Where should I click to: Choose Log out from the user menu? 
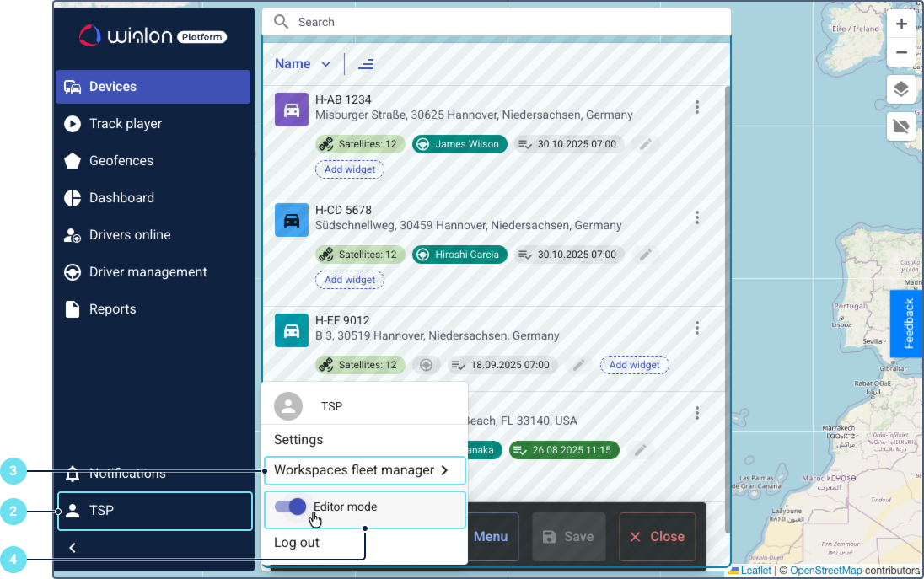tap(297, 543)
